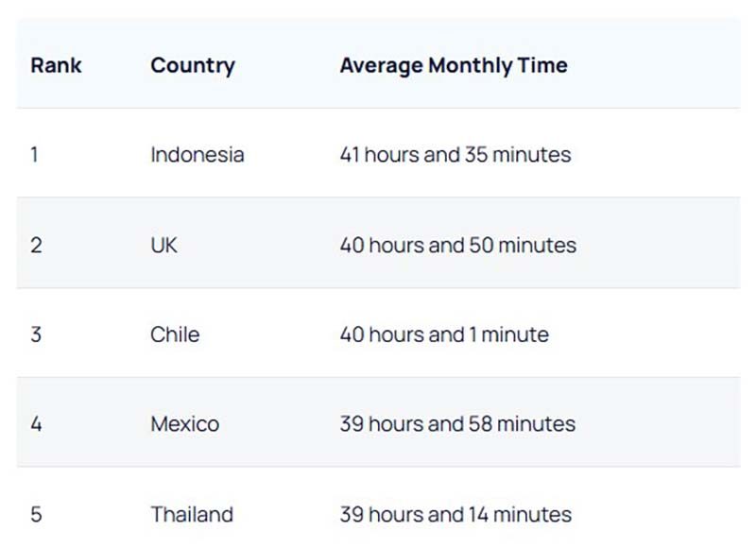Click the Mexico country cell

[184, 424]
